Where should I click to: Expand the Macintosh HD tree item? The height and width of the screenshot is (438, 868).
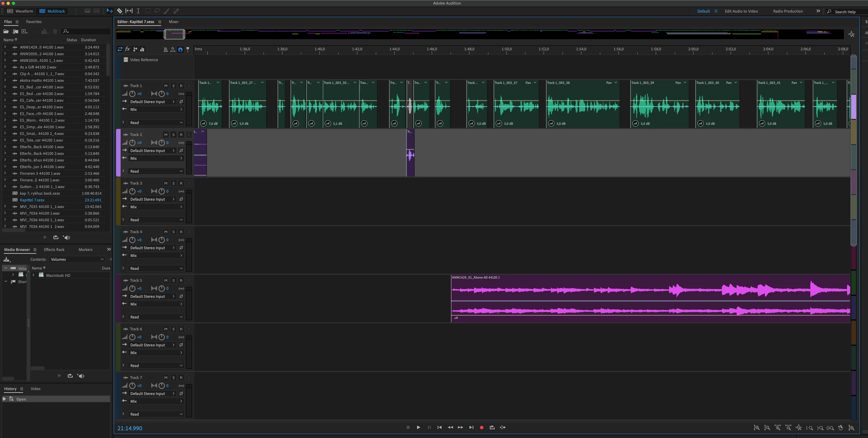pyautogui.click(x=34, y=275)
